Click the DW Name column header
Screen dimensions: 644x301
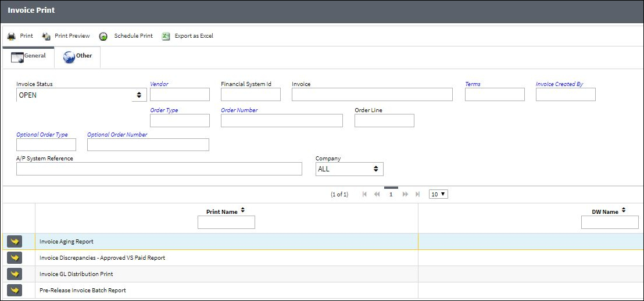(605, 212)
